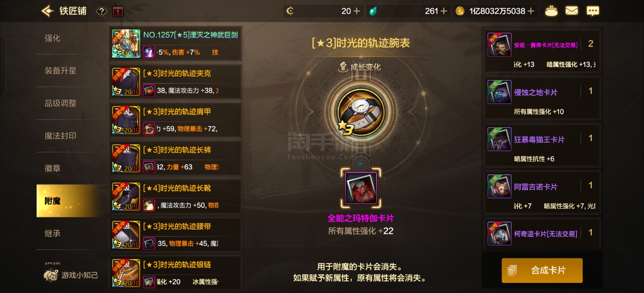Open the gold ingot shop icon
The image size is (644, 293).
click(551, 11)
